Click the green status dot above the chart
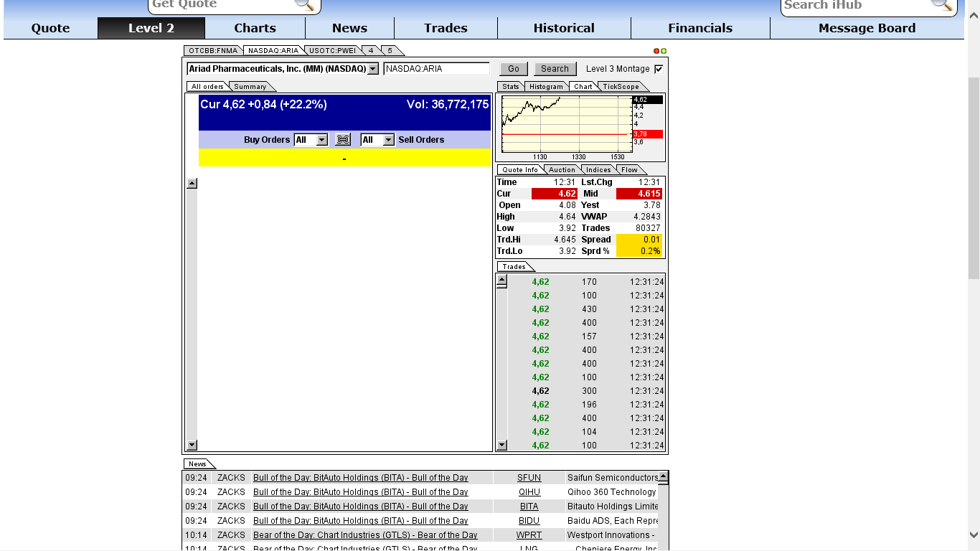 (662, 50)
